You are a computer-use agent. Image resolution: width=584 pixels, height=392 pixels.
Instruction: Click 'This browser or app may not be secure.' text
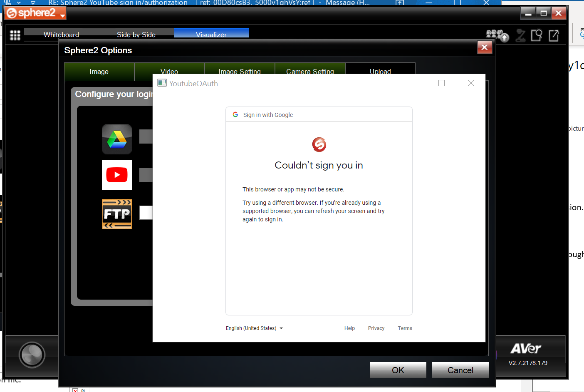point(293,189)
